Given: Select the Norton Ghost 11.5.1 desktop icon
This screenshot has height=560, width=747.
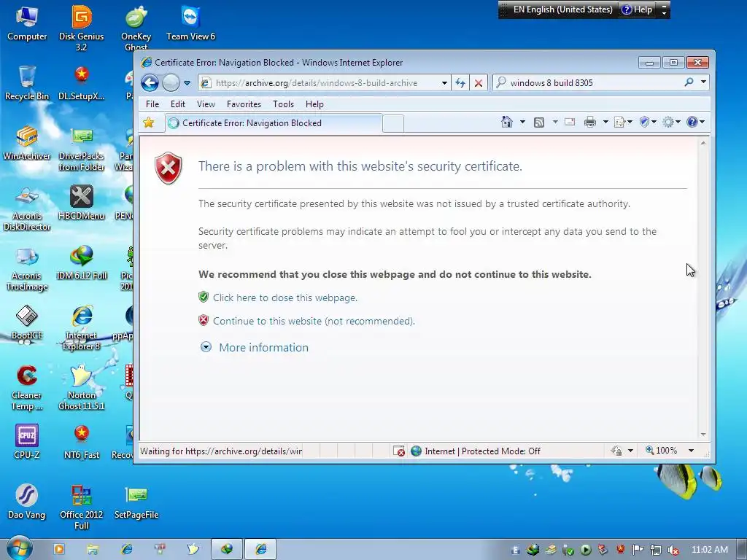Looking at the screenshot, I should [x=82, y=388].
